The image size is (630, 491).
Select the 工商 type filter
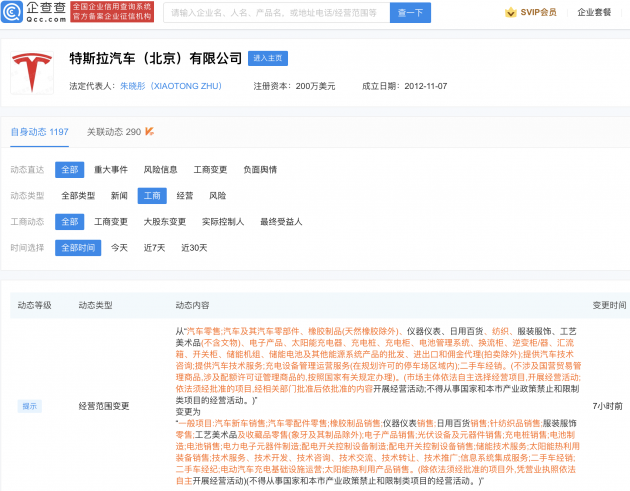pyautogui.click(x=152, y=196)
